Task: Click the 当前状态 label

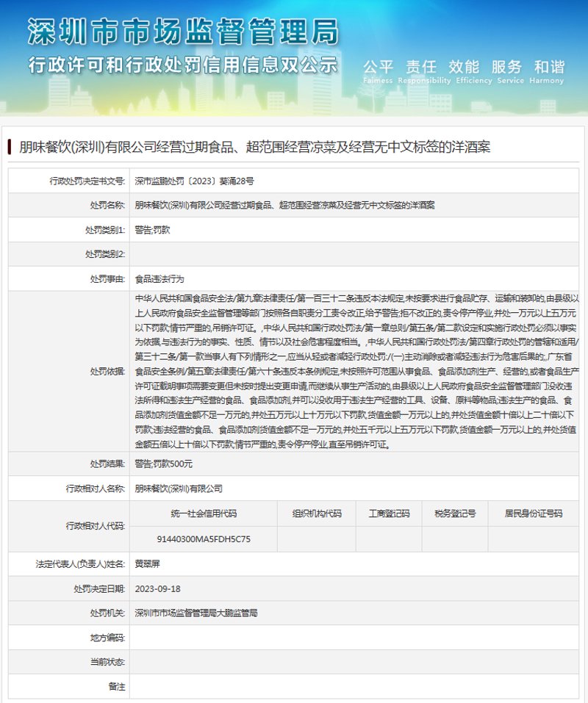Action: pos(107,662)
